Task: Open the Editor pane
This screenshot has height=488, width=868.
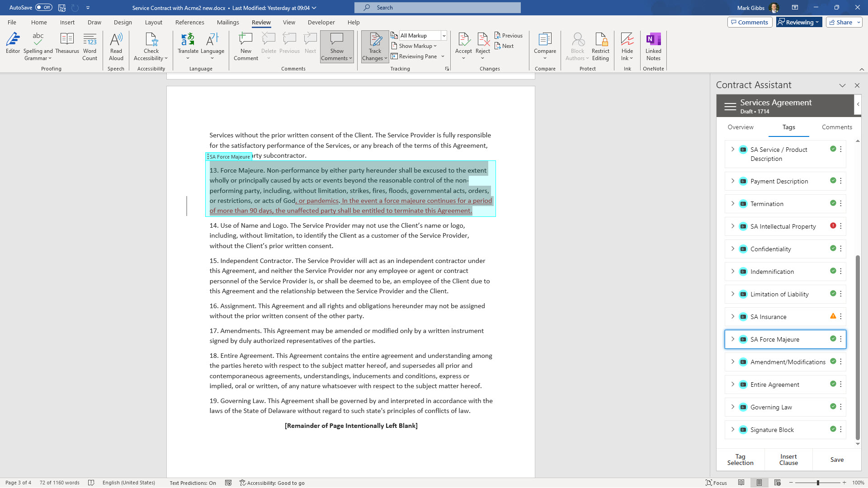Action: click(x=13, y=45)
